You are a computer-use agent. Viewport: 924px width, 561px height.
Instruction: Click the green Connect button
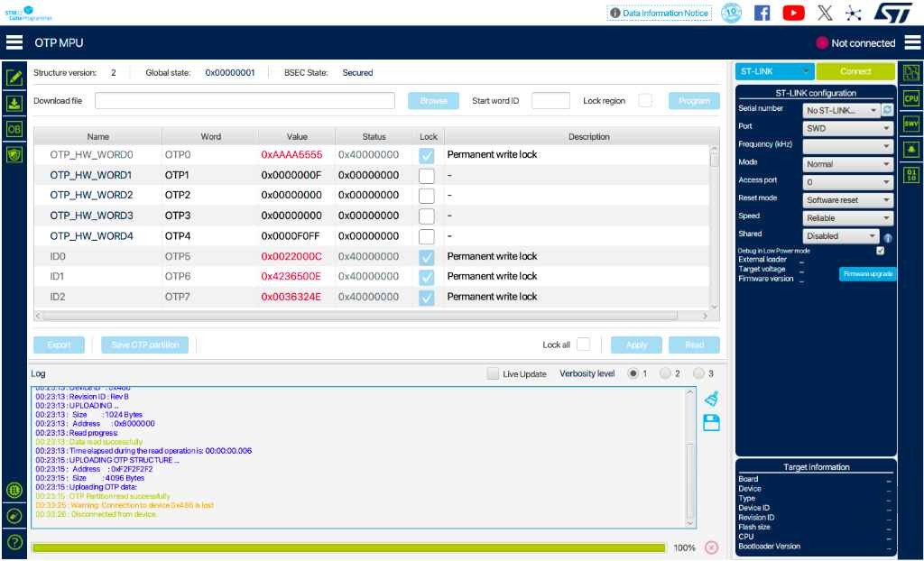(x=855, y=71)
